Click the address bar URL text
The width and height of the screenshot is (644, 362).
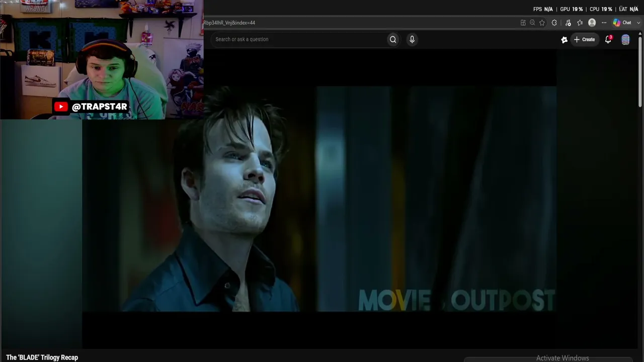(229, 23)
